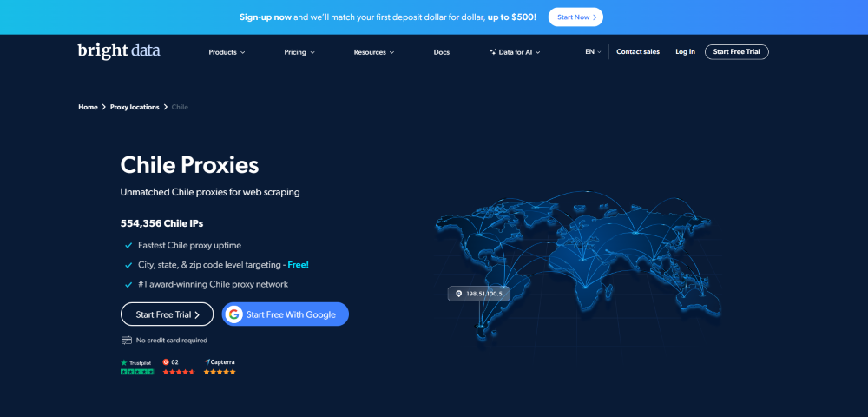Click the 554,356 Chile IPs text

coord(161,224)
